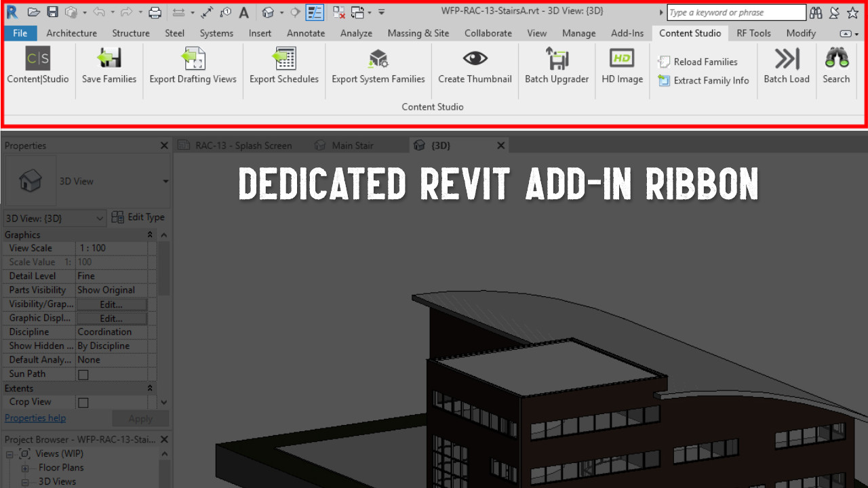Open Favorites star icon
Image resolution: width=868 pixels, height=488 pixels.
(x=852, y=12)
